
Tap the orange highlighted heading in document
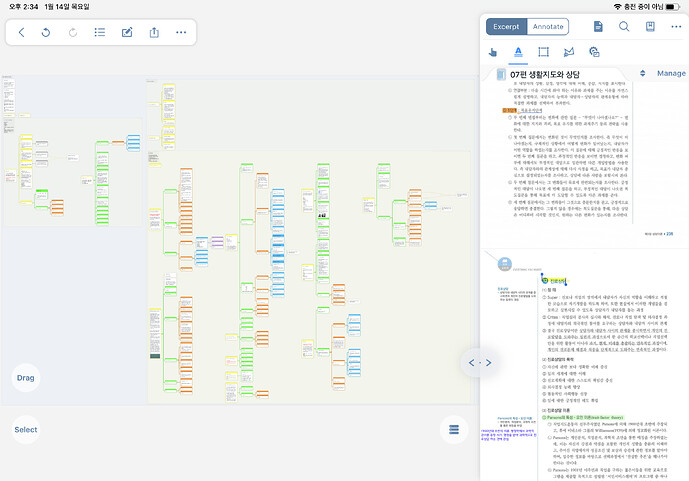[x=510, y=110]
